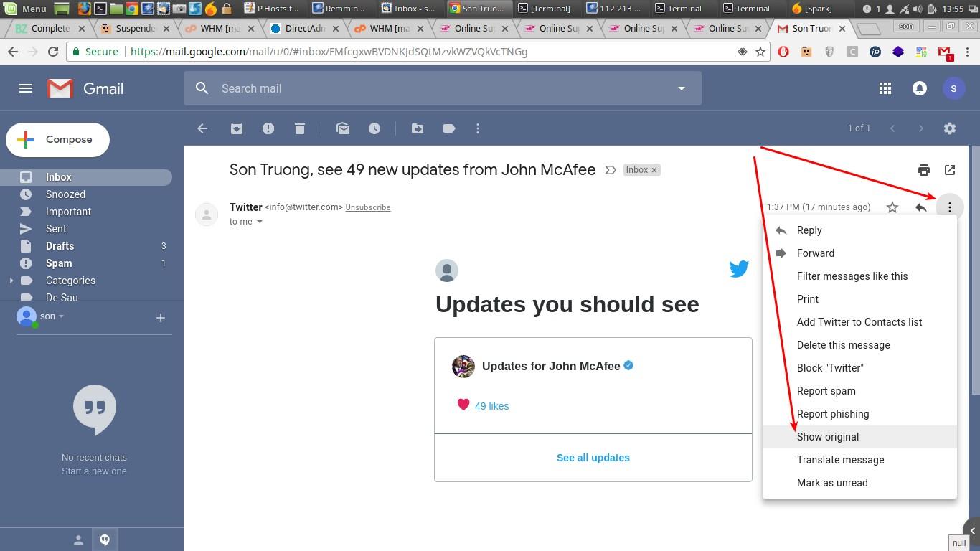Click the Compose button
This screenshot has width=980, height=551.
pos(57,140)
